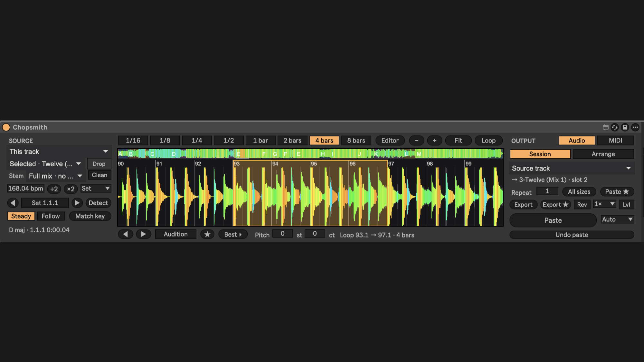
Task: Jump to section marker M in overview
Action: click(x=419, y=154)
